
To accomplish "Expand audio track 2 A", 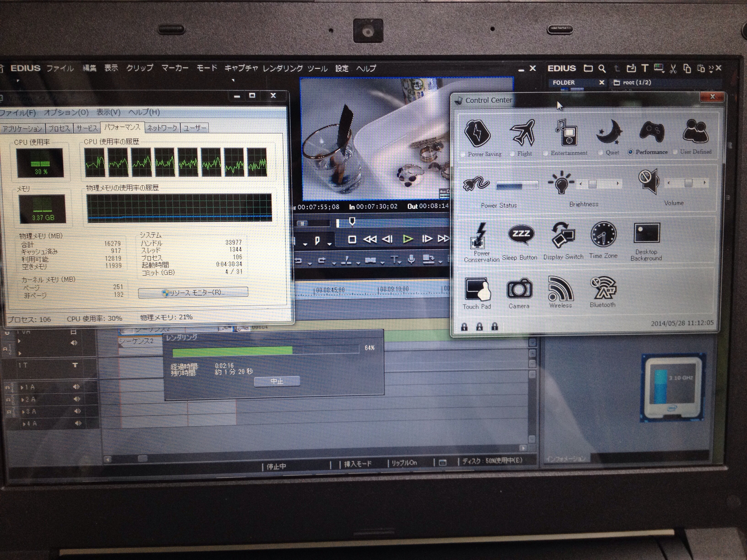I will 23,400.
